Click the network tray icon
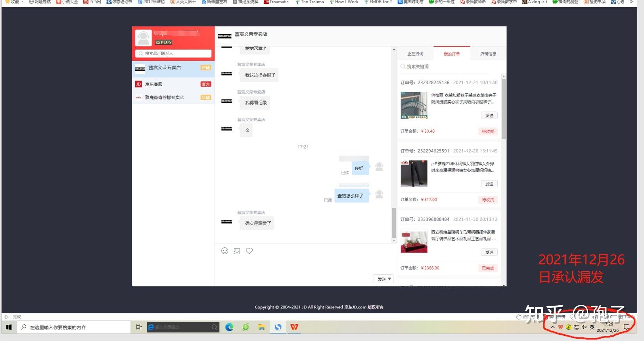The height and width of the screenshot is (341, 644). coord(576,327)
